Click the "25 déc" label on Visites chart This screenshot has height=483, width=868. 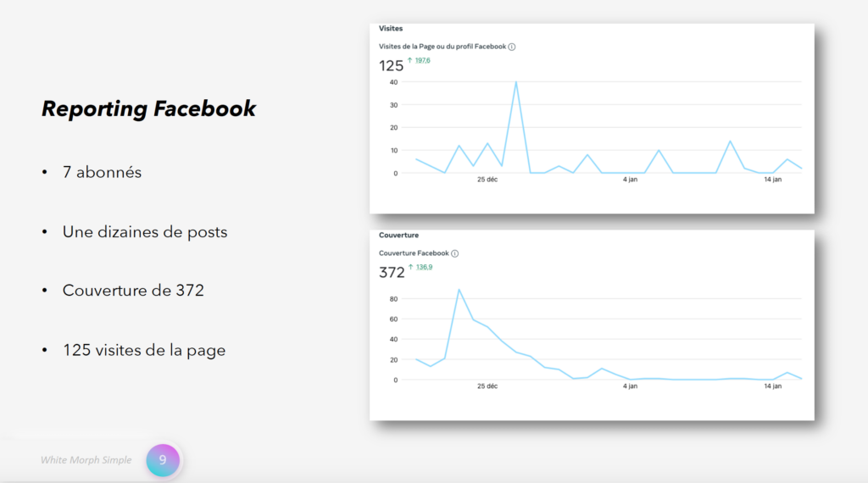487,180
